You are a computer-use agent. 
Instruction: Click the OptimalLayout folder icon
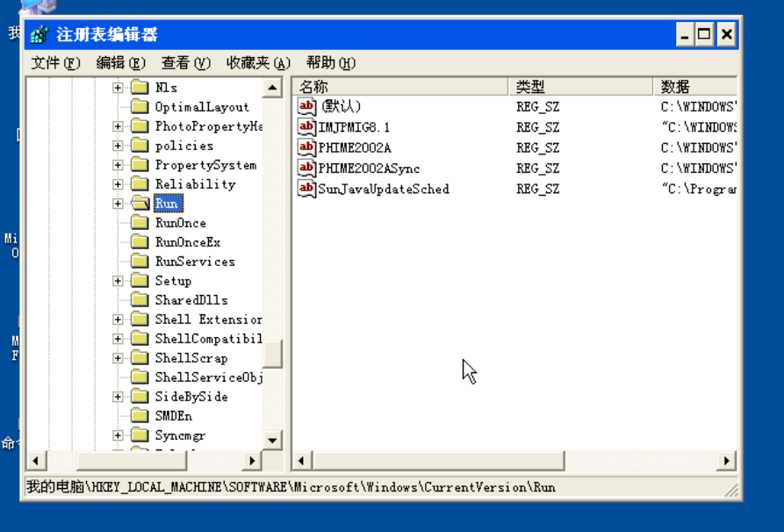[x=140, y=106]
